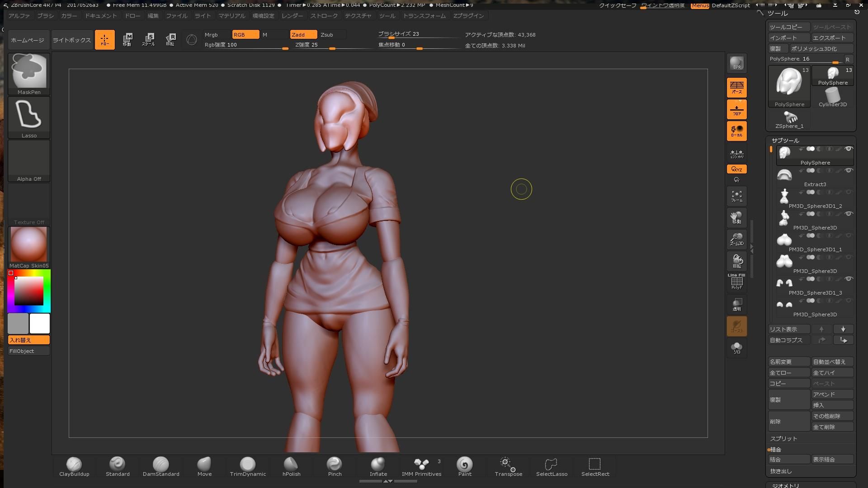
Task: Toggle the Mrgb paint mode
Action: point(216,35)
